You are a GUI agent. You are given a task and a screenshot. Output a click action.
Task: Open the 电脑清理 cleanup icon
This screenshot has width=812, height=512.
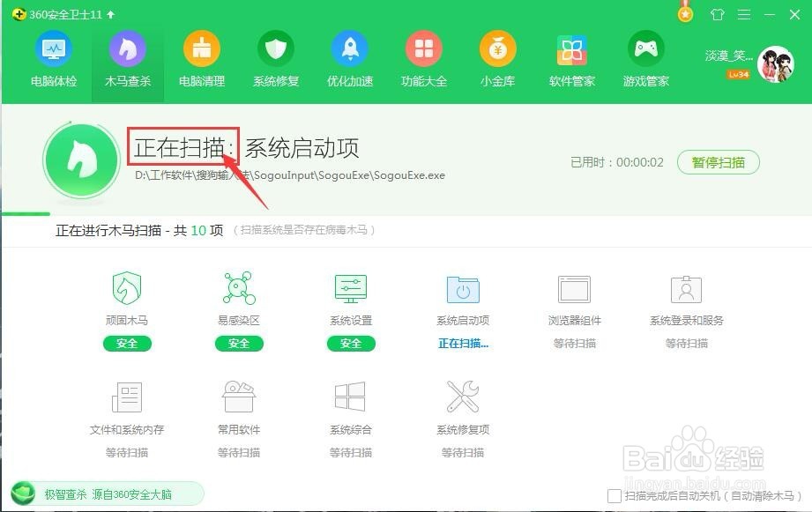[201, 49]
